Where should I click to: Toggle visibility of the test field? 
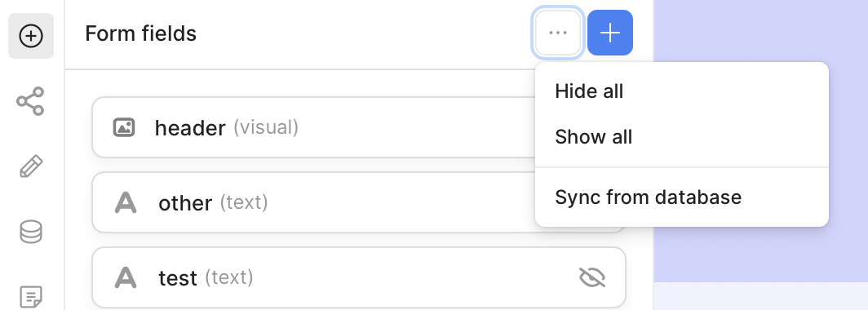tap(592, 277)
